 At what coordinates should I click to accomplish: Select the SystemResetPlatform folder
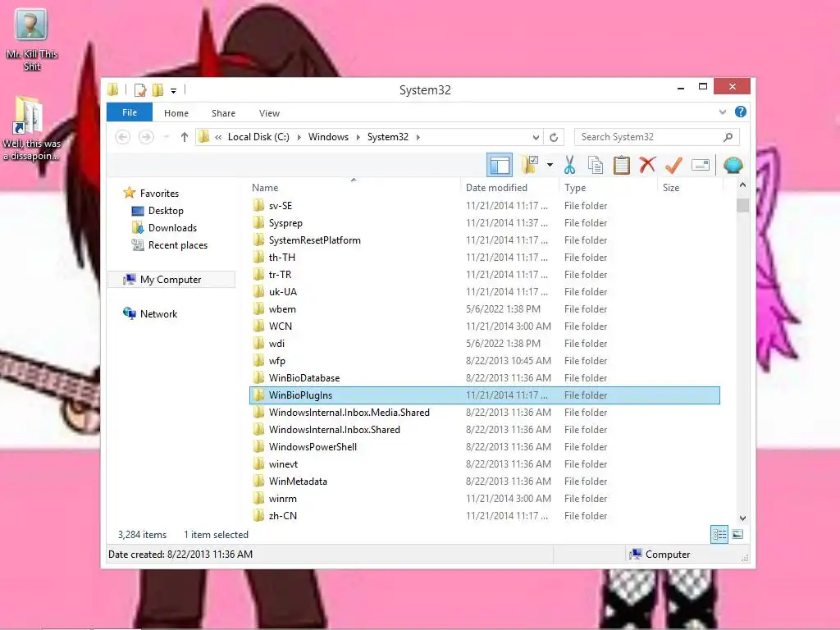484,240
